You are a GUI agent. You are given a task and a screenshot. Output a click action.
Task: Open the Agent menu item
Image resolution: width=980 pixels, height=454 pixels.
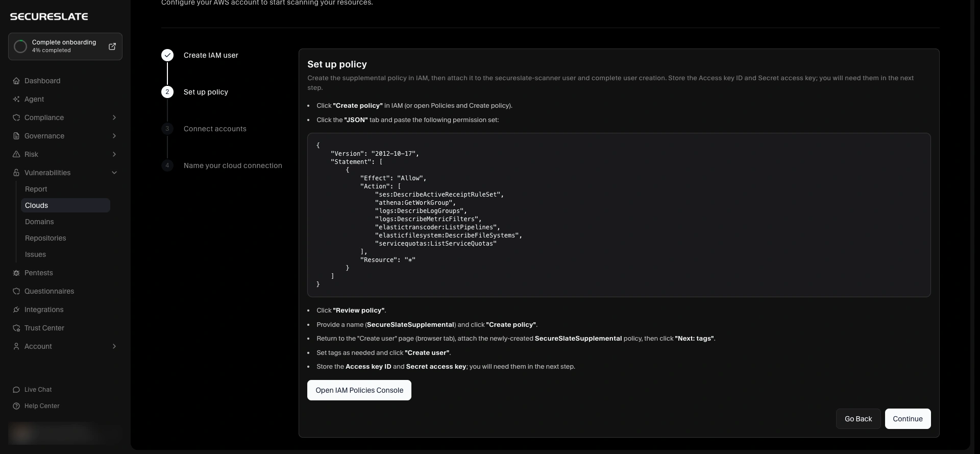(65, 99)
